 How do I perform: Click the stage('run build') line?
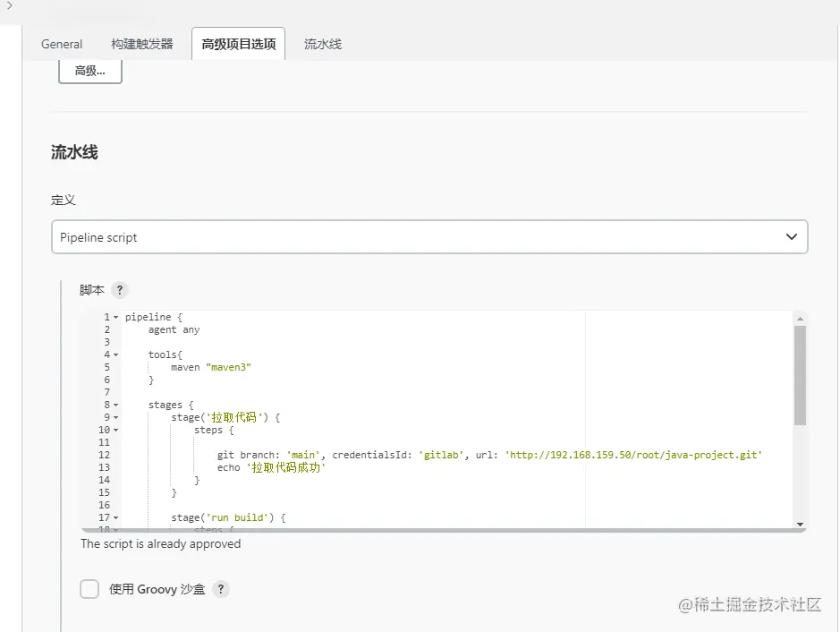coord(228,517)
